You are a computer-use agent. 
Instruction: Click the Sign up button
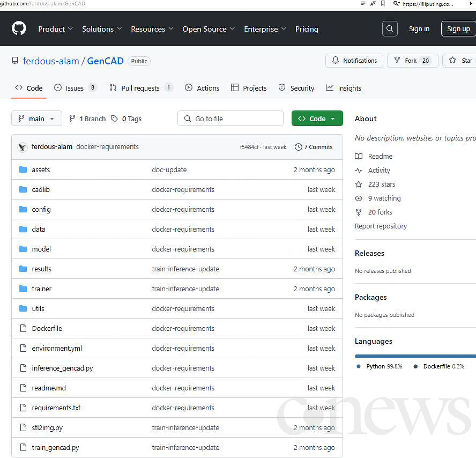tap(458, 29)
